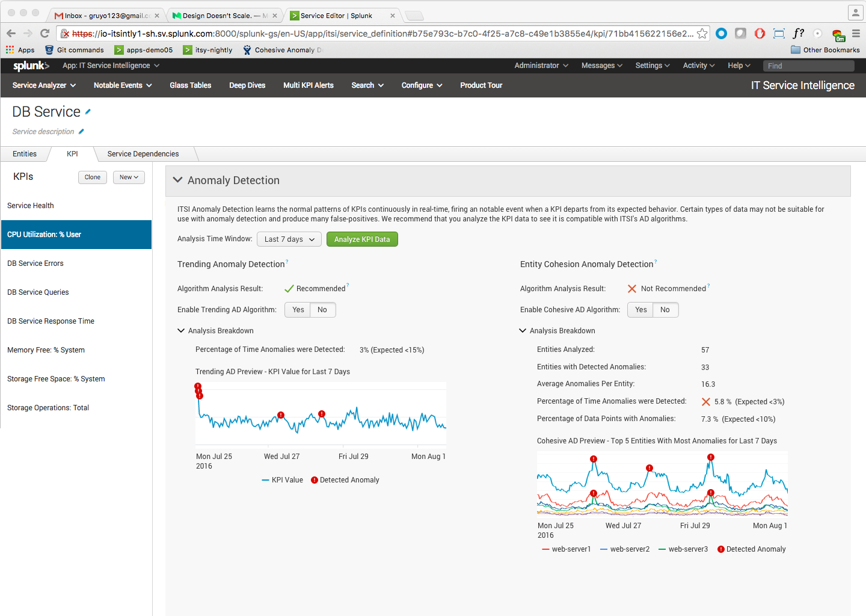Click the browser back arrow
Image resolution: width=866 pixels, height=616 pixels.
[11, 34]
